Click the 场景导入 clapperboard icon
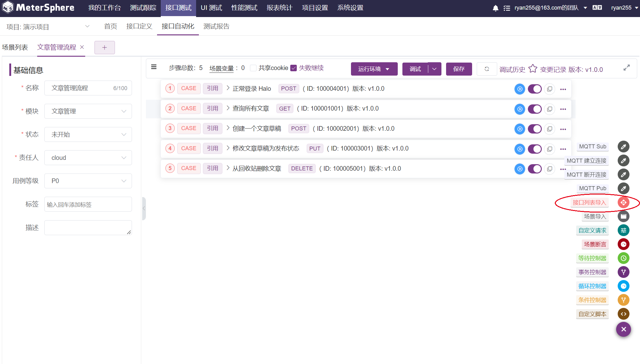 pyautogui.click(x=623, y=216)
